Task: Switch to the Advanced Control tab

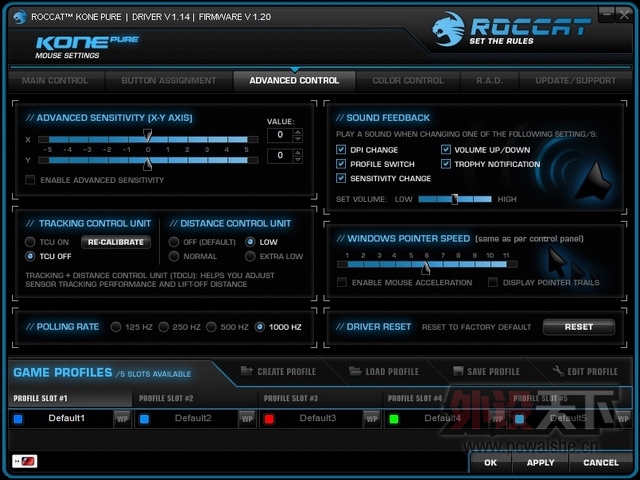Action: click(x=294, y=80)
